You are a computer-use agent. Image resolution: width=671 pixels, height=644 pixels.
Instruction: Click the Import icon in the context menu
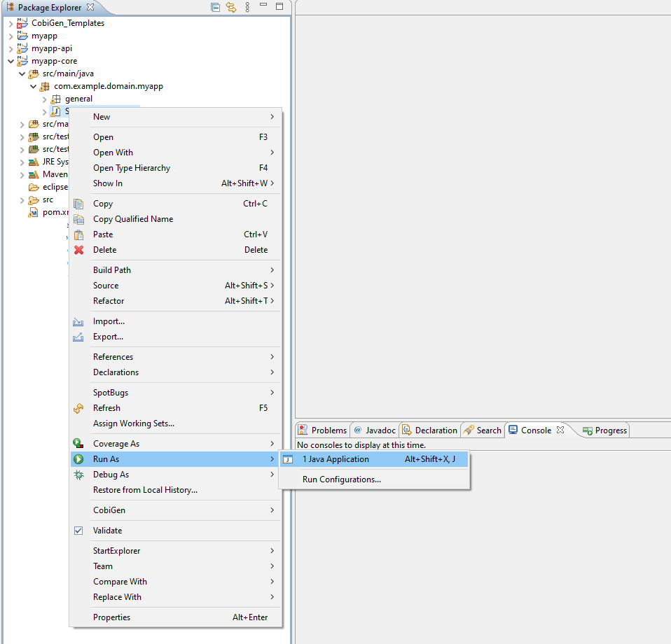pos(79,321)
